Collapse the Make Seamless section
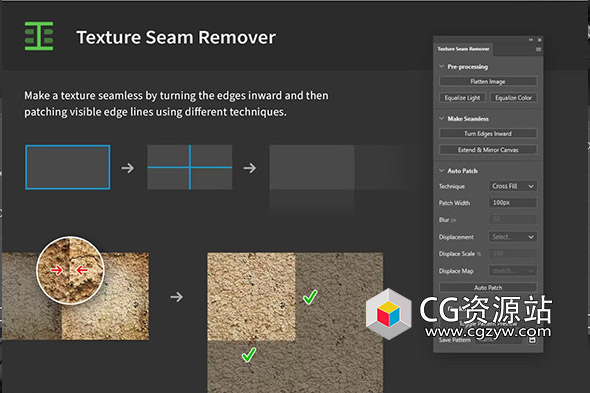 click(x=442, y=119)
